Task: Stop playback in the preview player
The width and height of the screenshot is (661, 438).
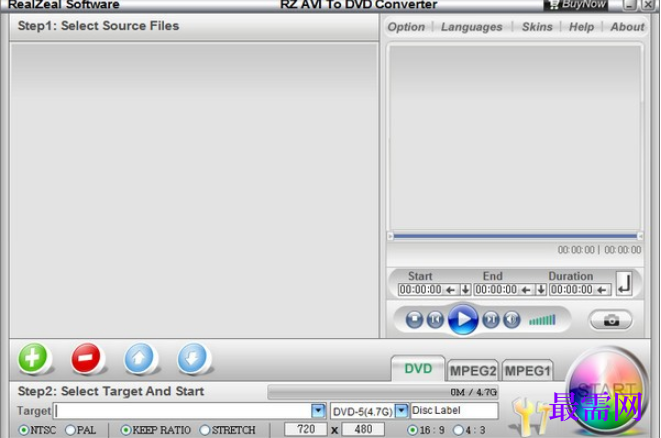Action: (x=414, y=319)
